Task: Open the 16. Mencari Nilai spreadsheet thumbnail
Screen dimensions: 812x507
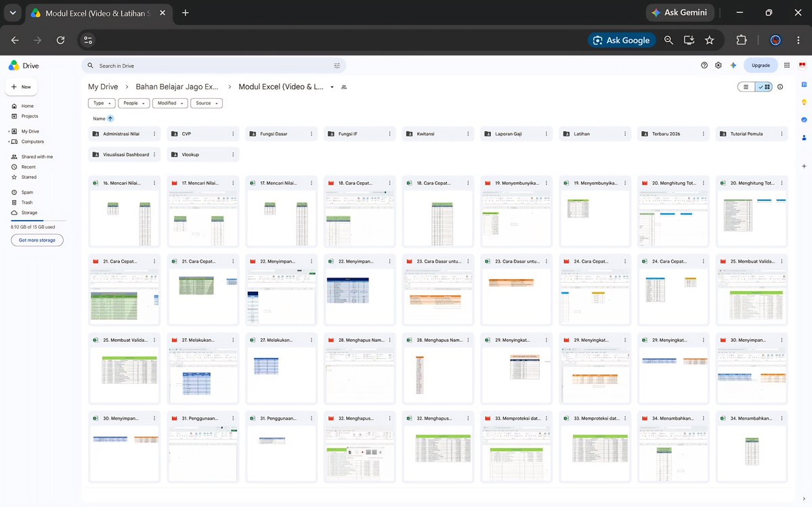Action: pyautogui.click(x=125, y=217)
